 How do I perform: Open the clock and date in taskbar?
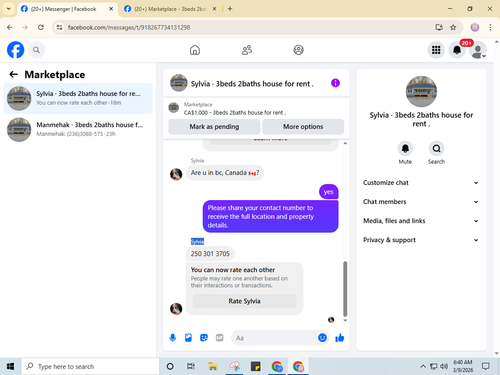click(x=463, y=366)
